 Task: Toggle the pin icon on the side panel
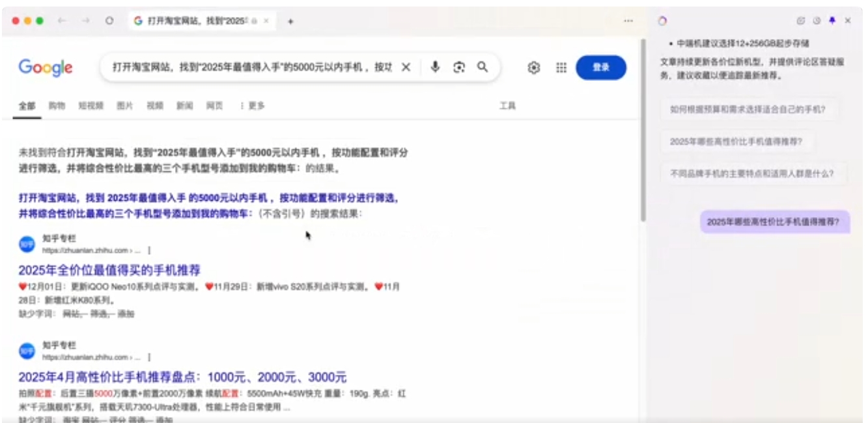[x=832, y=21]
